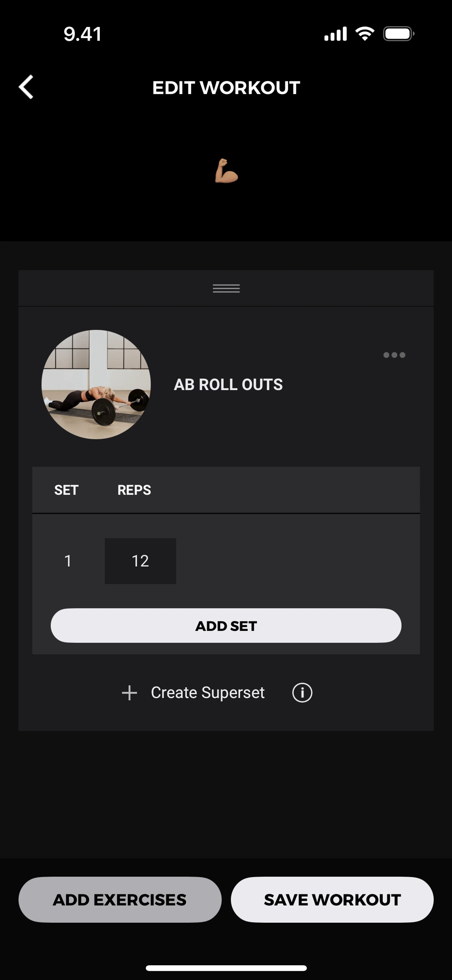The height and width of the screenshot is (980, 452).
Task: Tap the REPS column header
Action: pos(134,490)
